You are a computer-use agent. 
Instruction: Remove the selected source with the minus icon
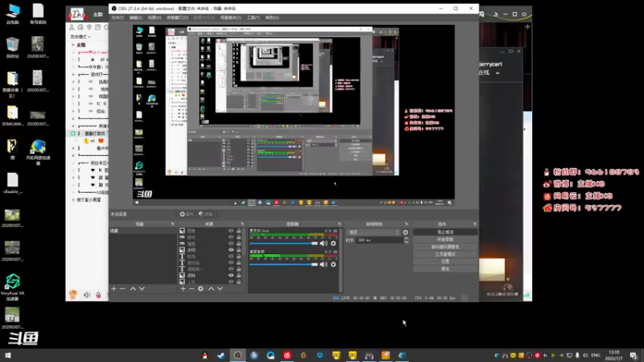click(192, 289)
